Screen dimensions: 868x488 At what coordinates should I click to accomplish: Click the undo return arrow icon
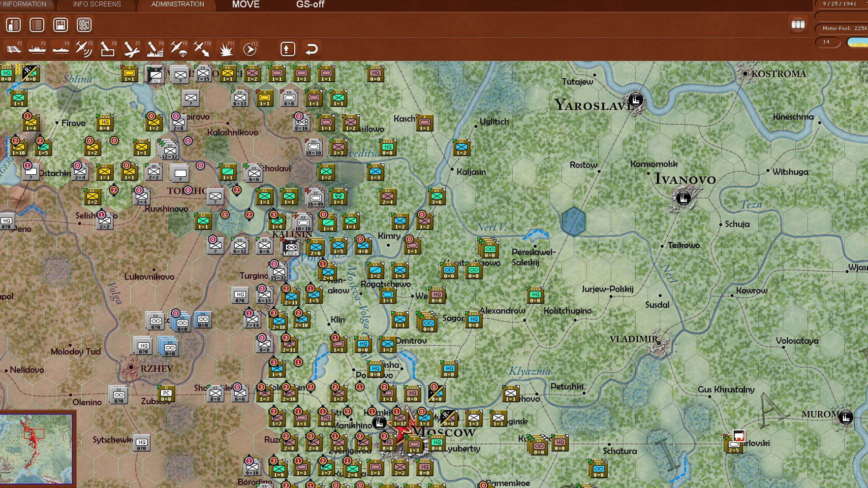pos(311,49)
